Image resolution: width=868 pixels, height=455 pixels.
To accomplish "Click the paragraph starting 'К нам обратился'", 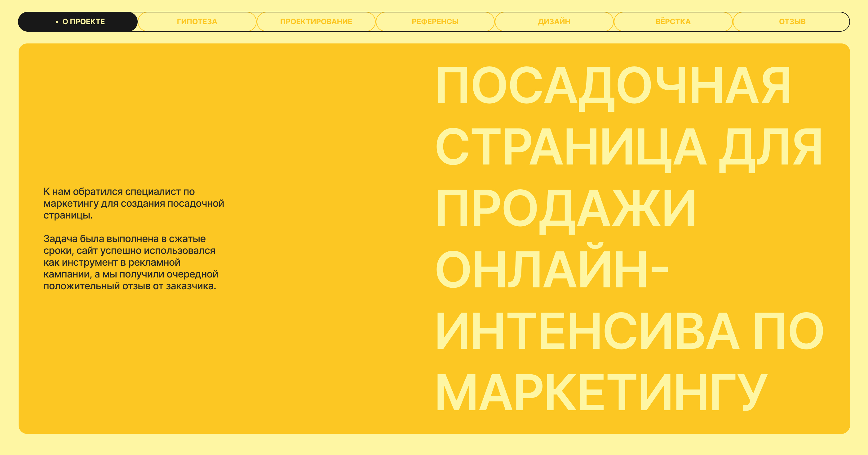I will click(x=133, y=203).
